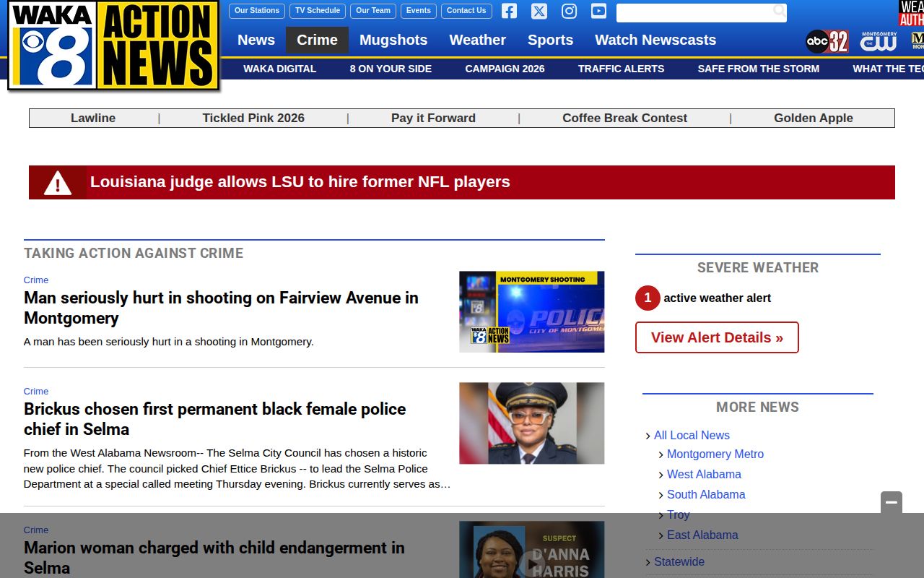Open the News menu

256,40
